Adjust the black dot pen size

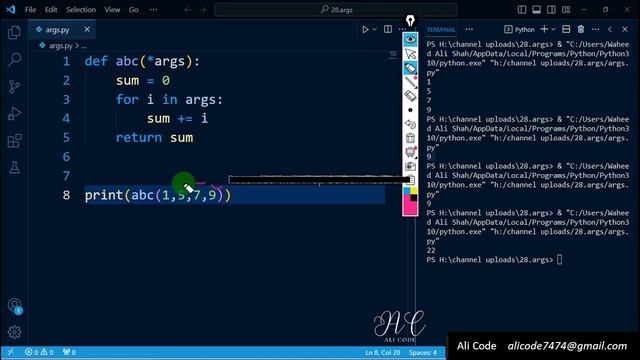(x=410, y=110)
